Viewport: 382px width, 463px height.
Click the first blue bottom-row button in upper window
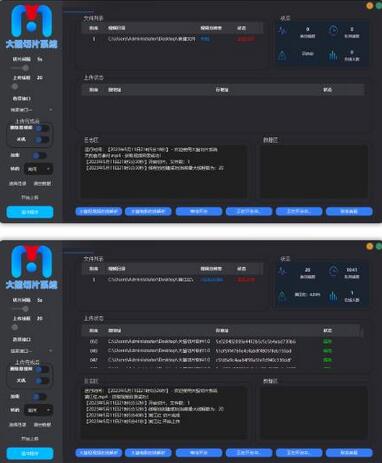[99, 211]
